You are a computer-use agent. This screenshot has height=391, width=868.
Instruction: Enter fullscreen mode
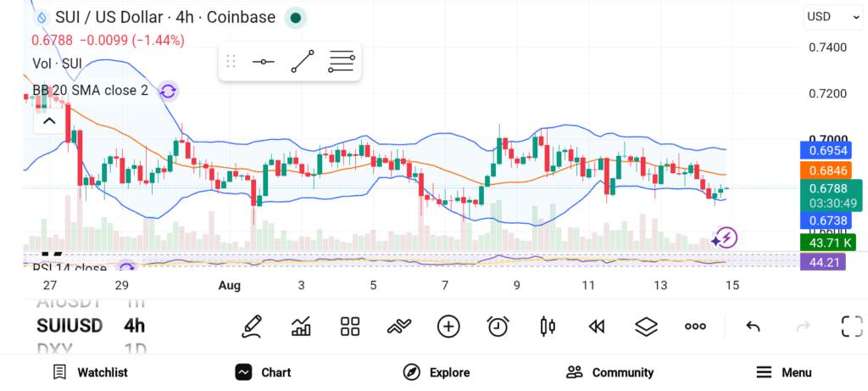852,327
